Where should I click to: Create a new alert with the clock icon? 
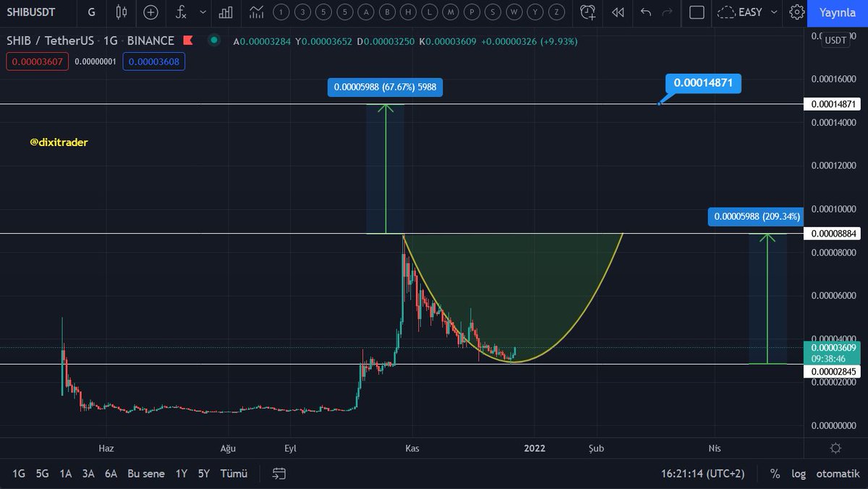click(x=587, y=12)
